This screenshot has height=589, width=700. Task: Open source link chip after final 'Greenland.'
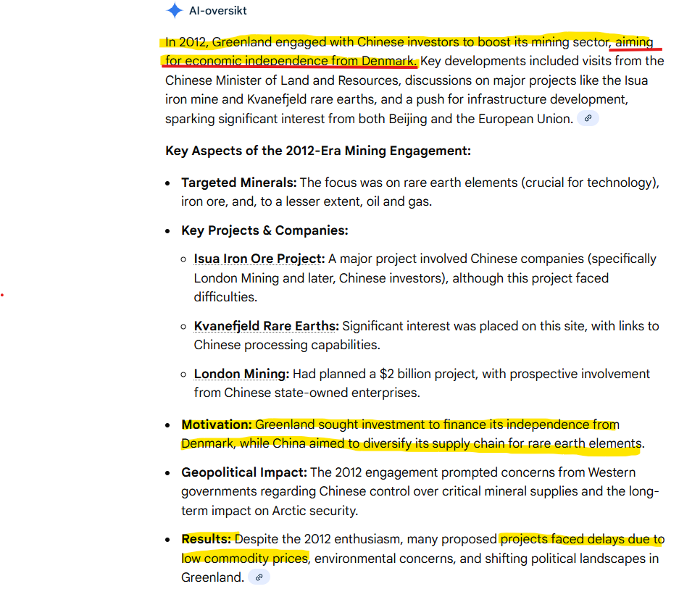259,577
